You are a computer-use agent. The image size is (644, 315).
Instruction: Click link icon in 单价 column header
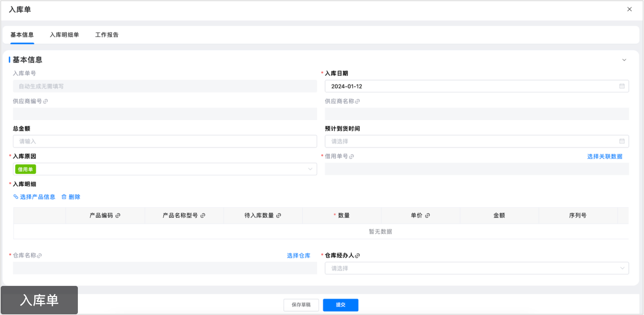428,216
